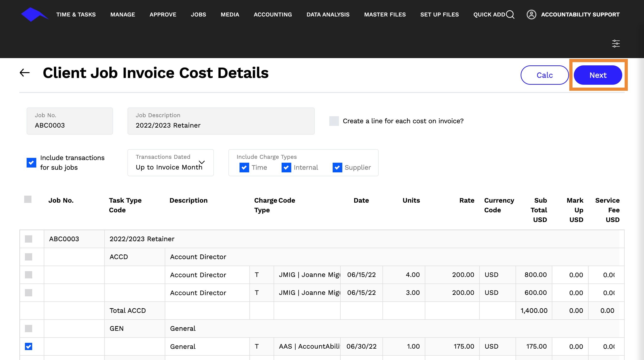Viewport: 644px width, 360px height.
Task: Enable create a line for each cost
Action: click(334, 121)
